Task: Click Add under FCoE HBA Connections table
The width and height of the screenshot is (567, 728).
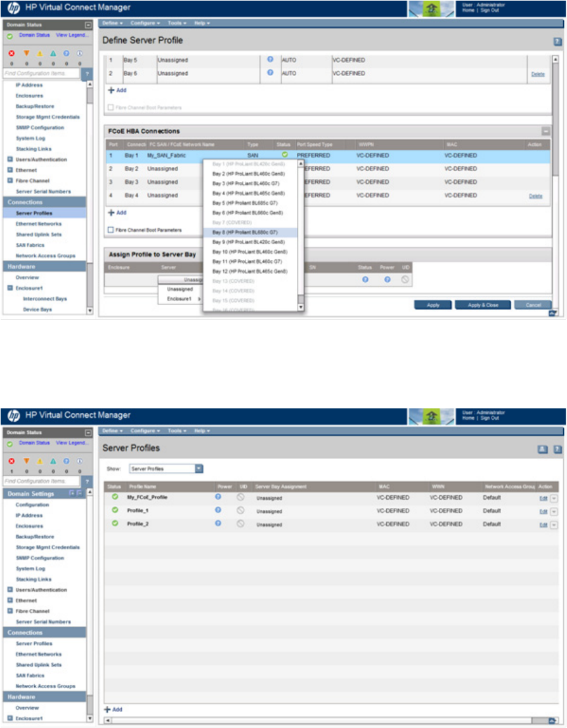Action: pos(117,212)
